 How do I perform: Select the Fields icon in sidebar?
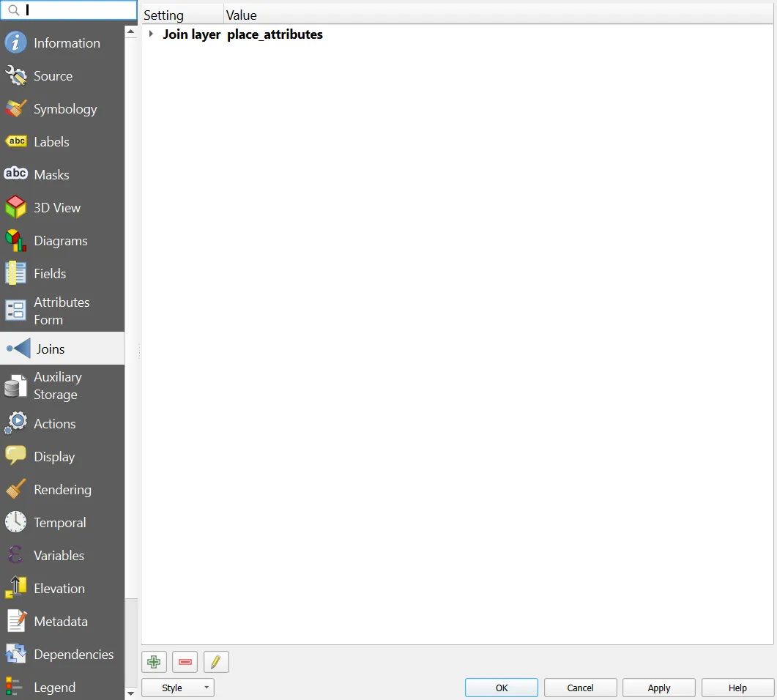click(16, 273)
